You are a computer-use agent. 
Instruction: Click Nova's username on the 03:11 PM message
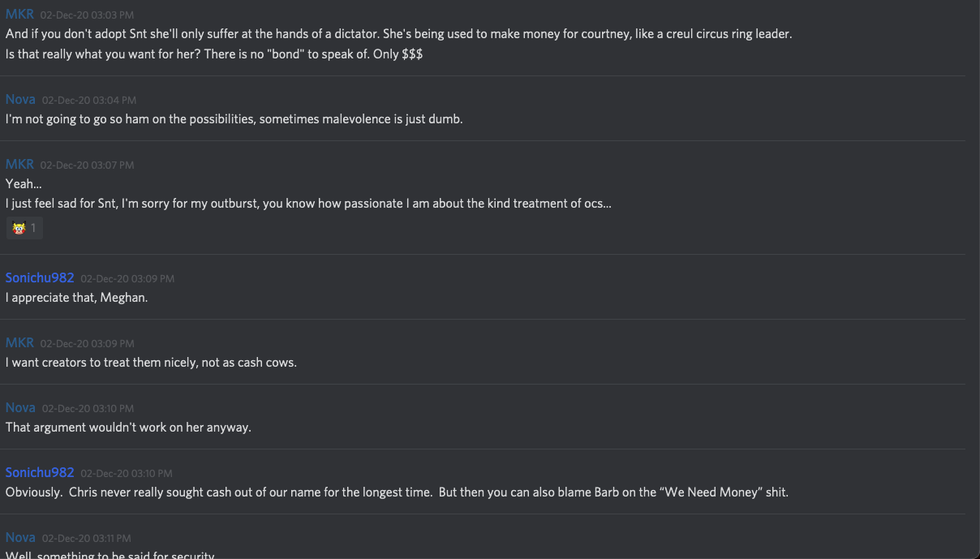pyautogui.click(x=20, y=537)
